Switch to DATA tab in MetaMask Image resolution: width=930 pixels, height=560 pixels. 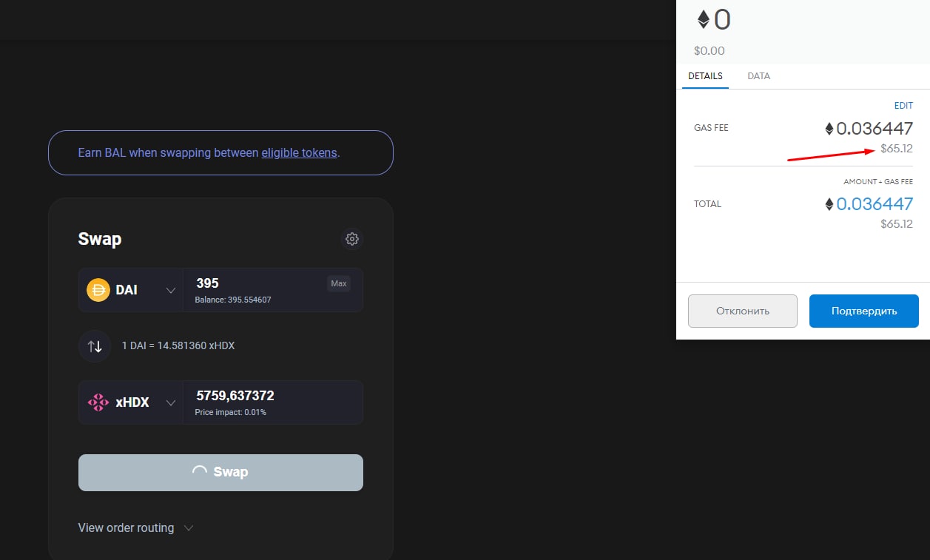(x=759, y=76)
